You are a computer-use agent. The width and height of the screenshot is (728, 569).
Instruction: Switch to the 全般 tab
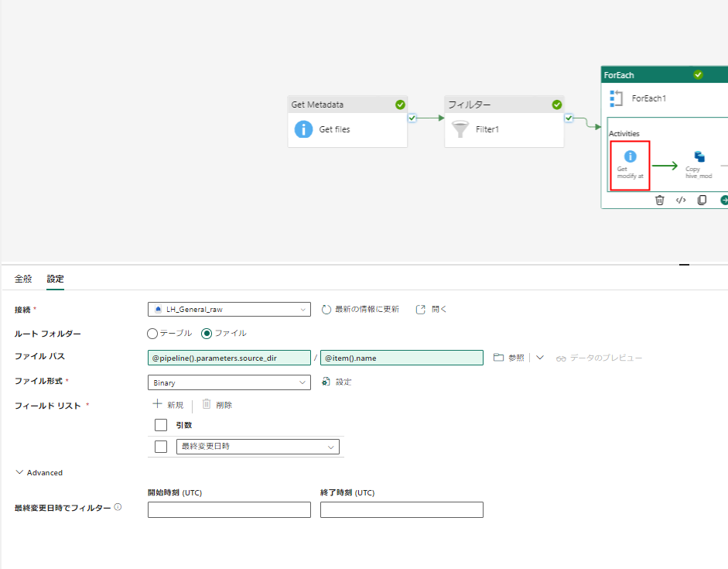[23, 279]
